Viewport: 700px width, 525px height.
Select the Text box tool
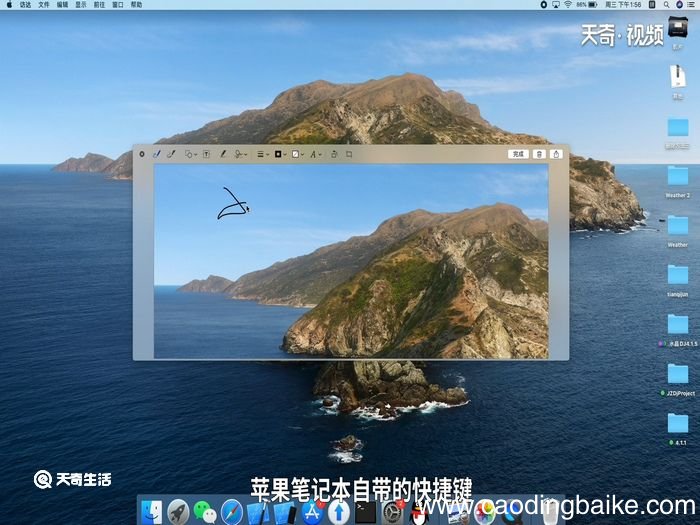[207, 154]
